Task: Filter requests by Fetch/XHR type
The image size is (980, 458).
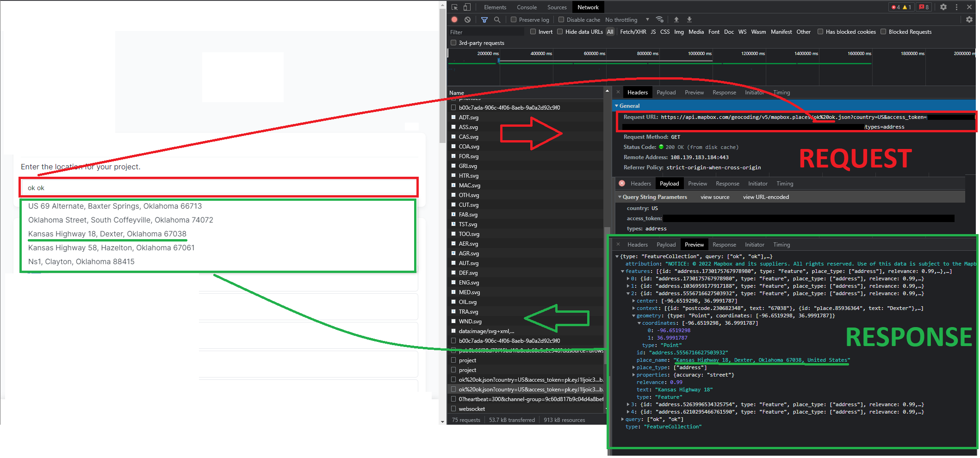Action: point(633,31)
